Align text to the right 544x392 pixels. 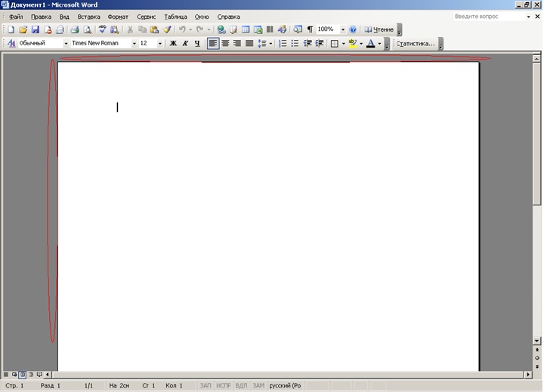(237, 43)
